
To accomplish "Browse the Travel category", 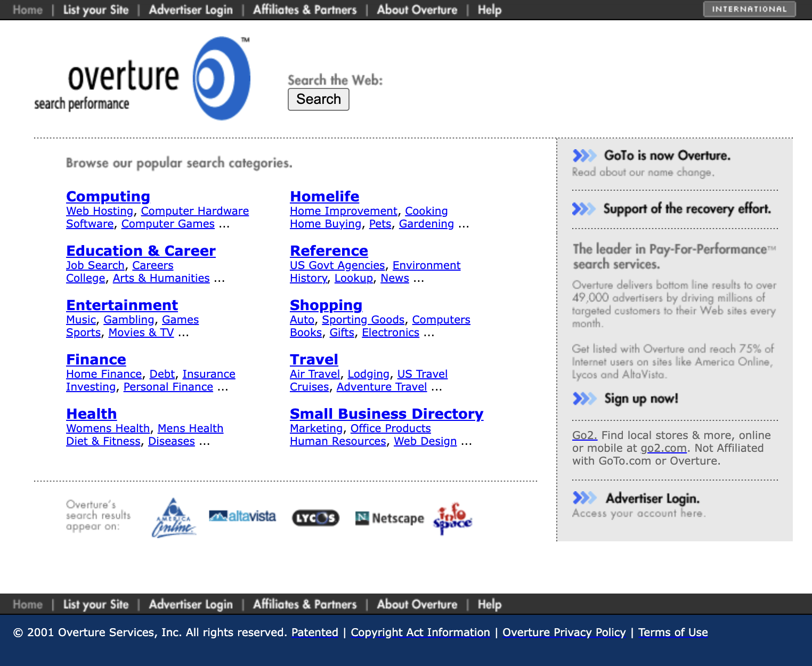I will click(314, 360).
